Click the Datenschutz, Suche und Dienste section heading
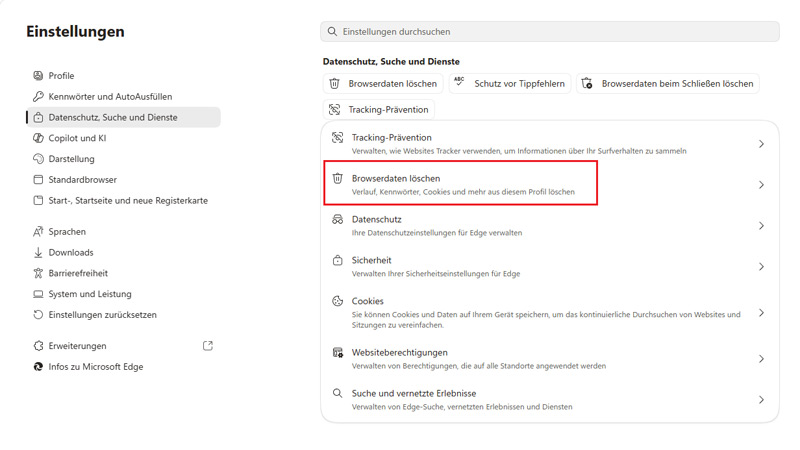The image size is (800, 450). (x=391, y=62)
